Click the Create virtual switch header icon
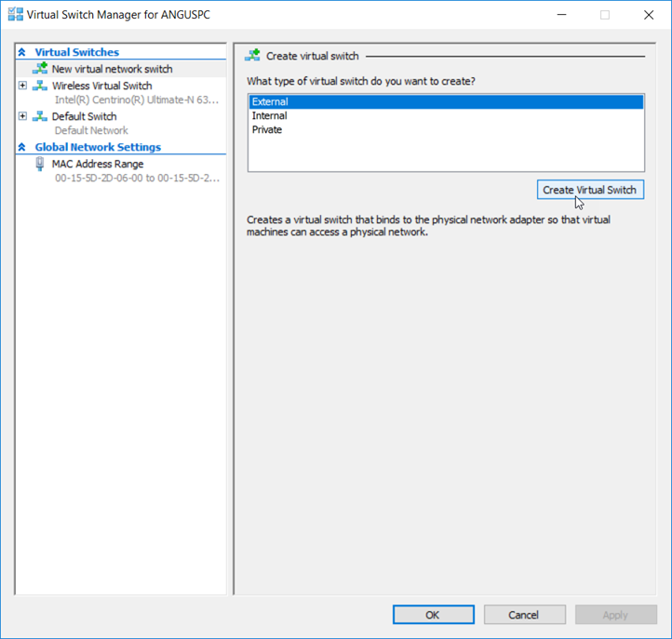This screenshot has width=672, height=639. point(252,55)
